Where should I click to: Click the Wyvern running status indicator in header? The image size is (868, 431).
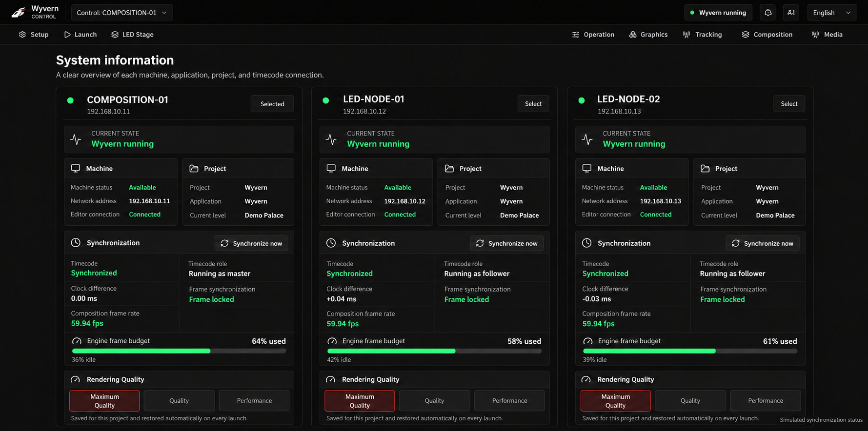click(x=718, y=13)
